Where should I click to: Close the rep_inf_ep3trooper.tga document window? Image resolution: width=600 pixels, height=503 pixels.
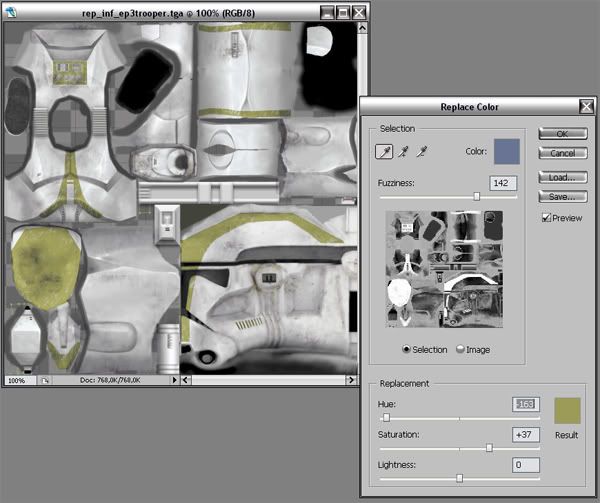[359, 13]
